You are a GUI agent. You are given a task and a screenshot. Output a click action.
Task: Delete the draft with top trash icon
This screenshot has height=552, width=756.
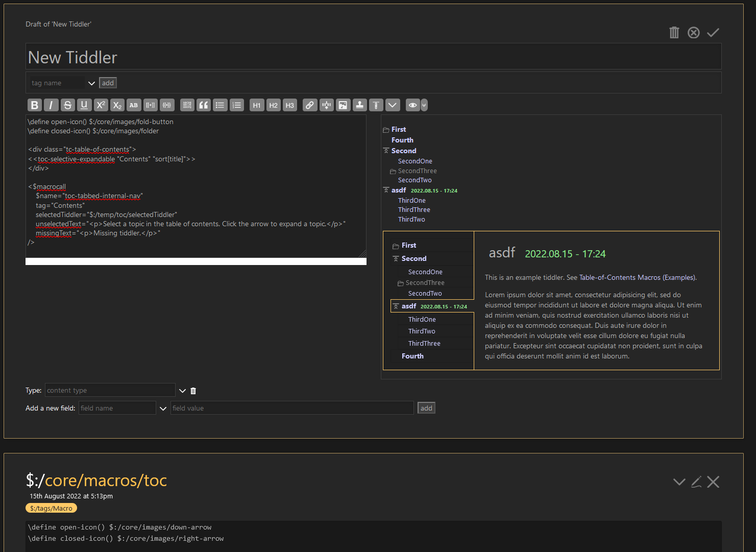(674, 33)
